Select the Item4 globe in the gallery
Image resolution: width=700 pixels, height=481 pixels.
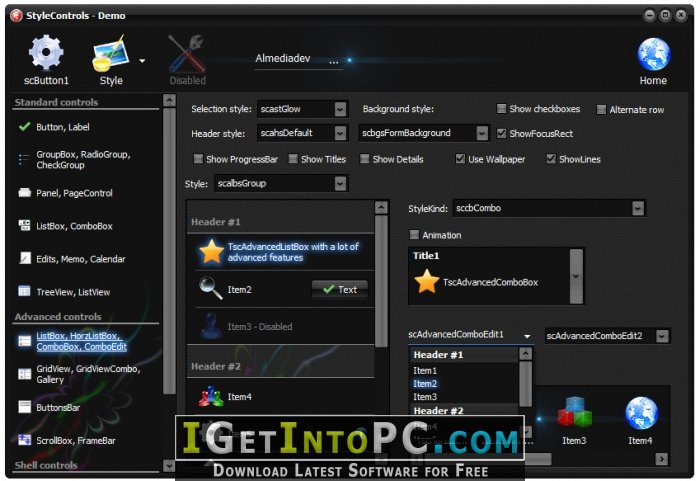[x=641, y=413]
